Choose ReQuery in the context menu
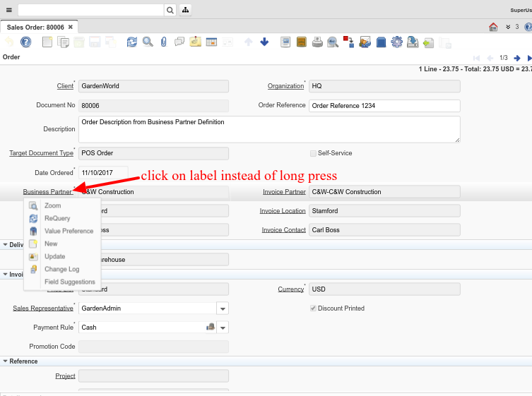The image size is (532, 396). tap(57, 218)
